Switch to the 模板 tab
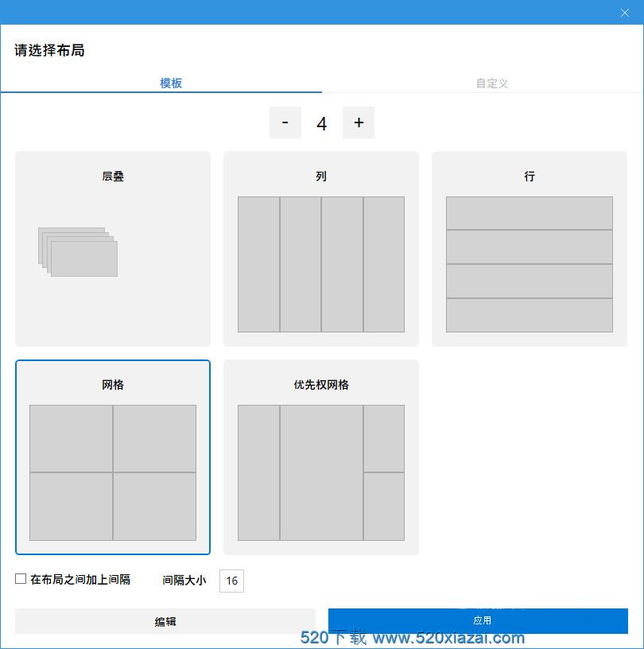 (171, 83)
